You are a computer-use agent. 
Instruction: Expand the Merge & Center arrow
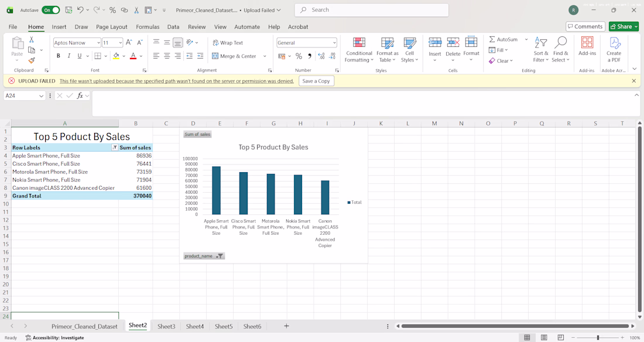[265, 56]
